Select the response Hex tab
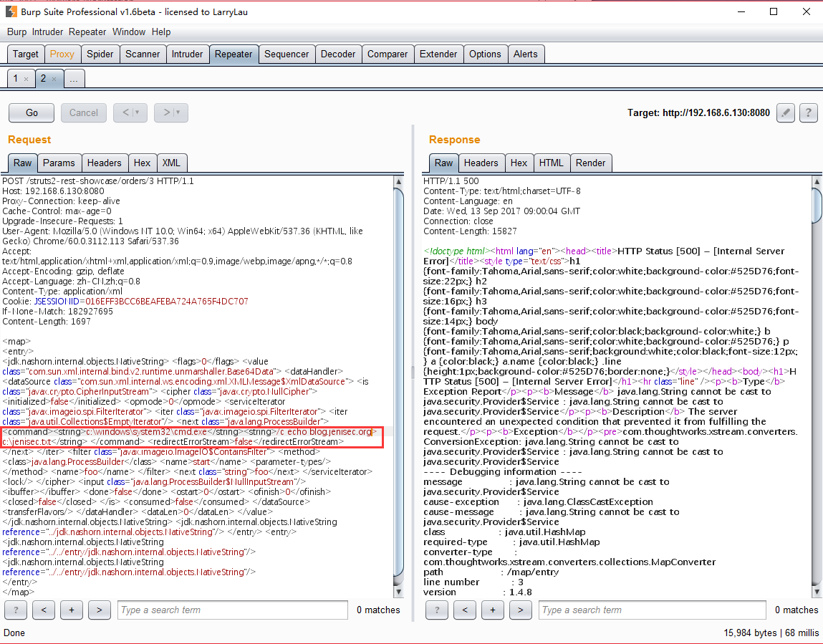The image size is (823, 644). 519,163
